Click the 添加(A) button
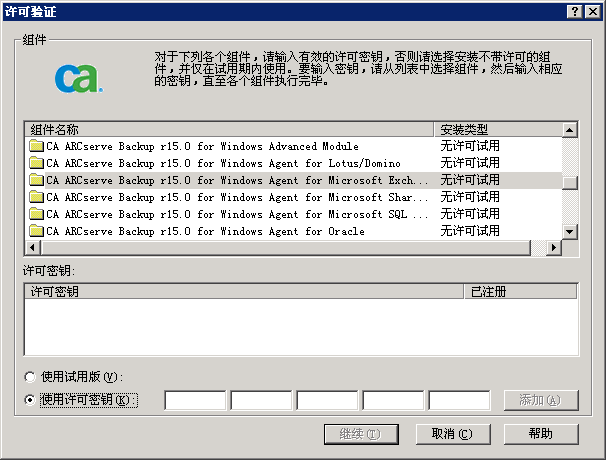606x460 pixels. click(x=541, y=400)
